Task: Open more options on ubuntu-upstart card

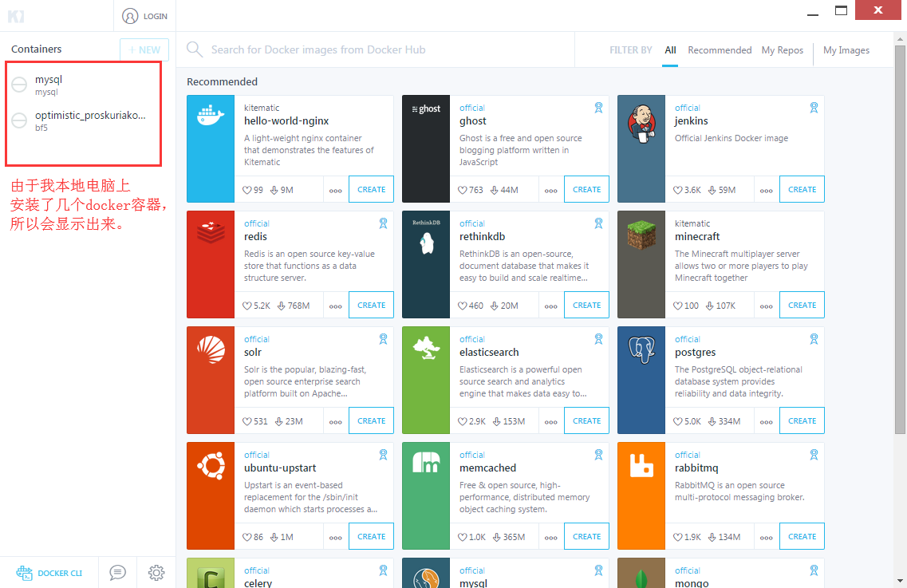Action: pyautogui.click(x=336, y=537)
